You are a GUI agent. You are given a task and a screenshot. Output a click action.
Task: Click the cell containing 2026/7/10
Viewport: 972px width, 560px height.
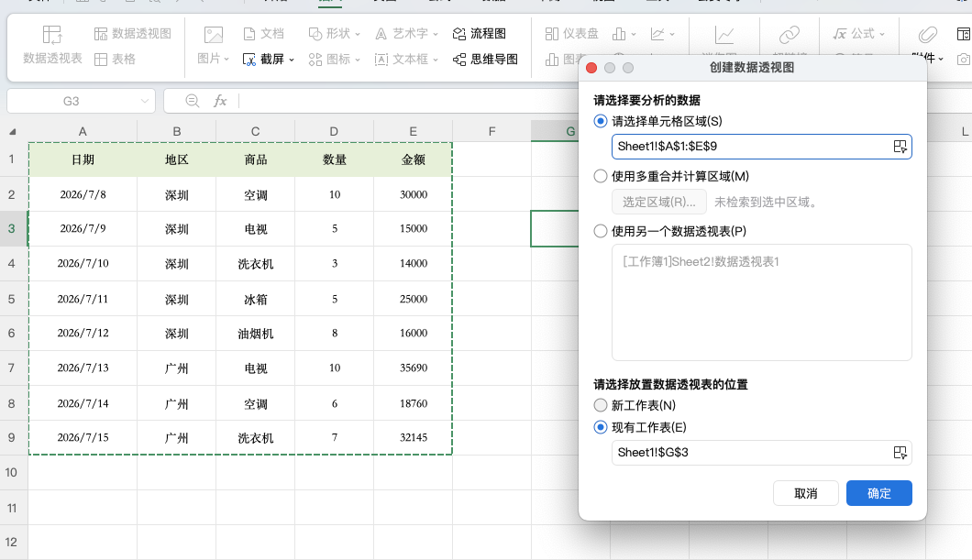tap(83, 264)
